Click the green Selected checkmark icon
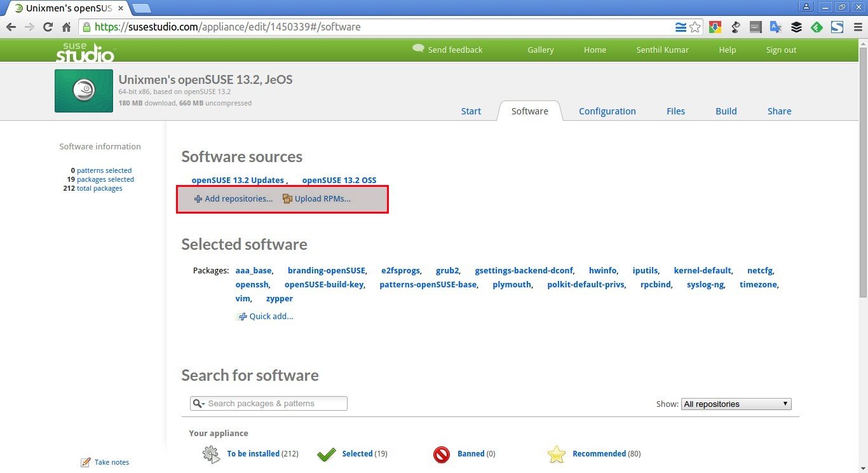Image resolution: width=868 pixels, height=473 pixels. [327, 454]
